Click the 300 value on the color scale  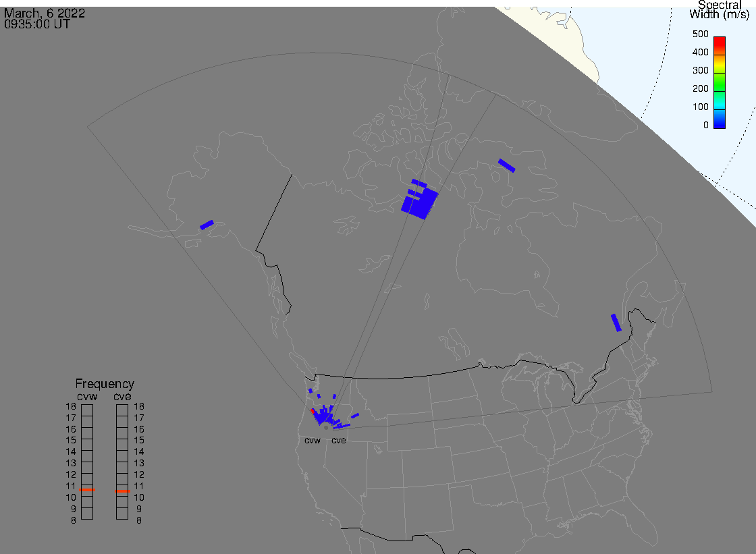[x=700, y=70]
